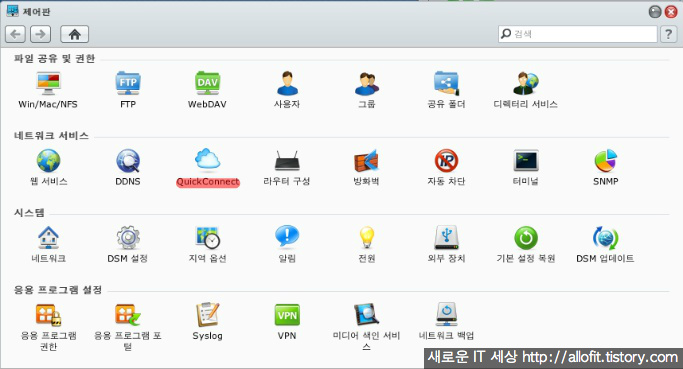Image resolution: width=683 pixels, height=369 pixels.
Task: Focus the 검색 search field
Action: 578,34
